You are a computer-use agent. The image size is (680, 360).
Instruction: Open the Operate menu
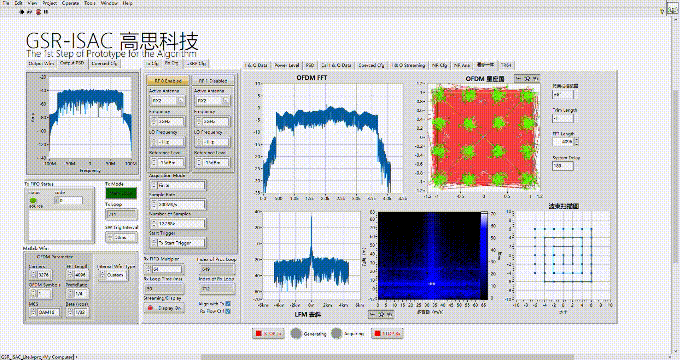coord(70,3)
